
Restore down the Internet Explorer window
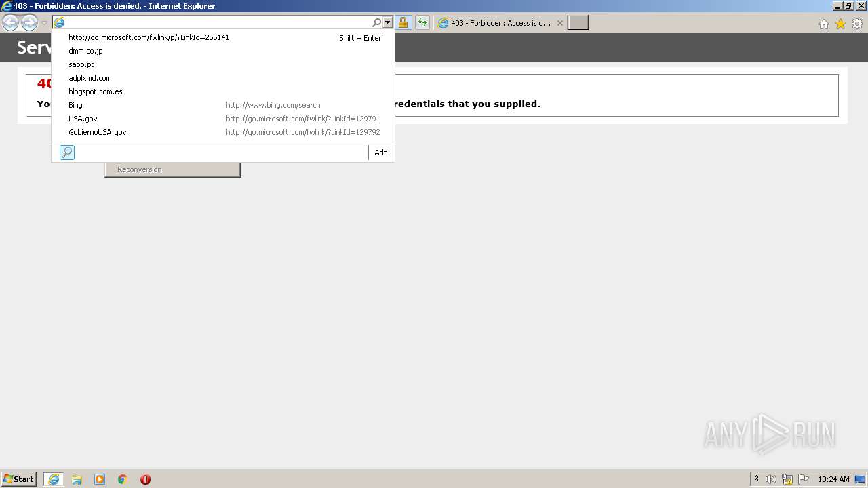tap(848, 6)
